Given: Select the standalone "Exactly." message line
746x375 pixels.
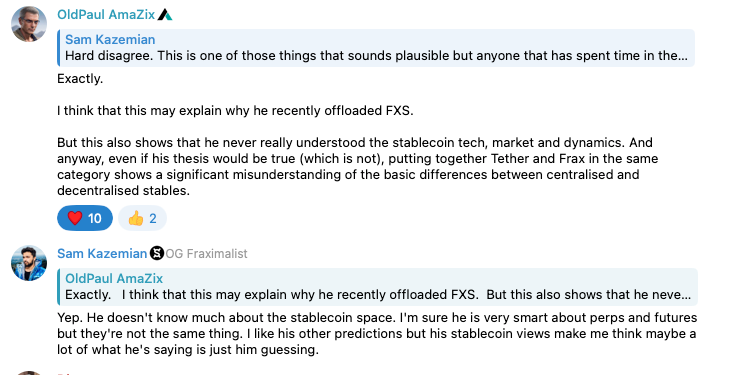Looking at the screenshot, I should click(80, 79).
